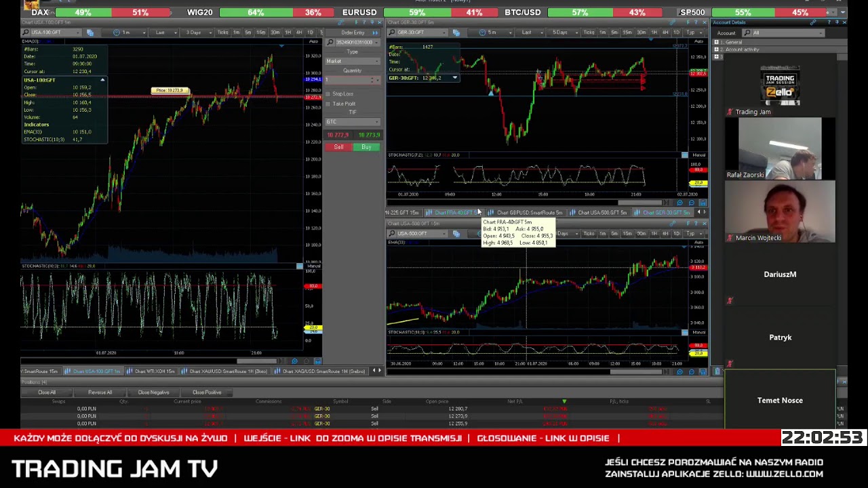Screen dimensions: 868x488
Task: Click Close Positive button
Action: pos(207,392)
